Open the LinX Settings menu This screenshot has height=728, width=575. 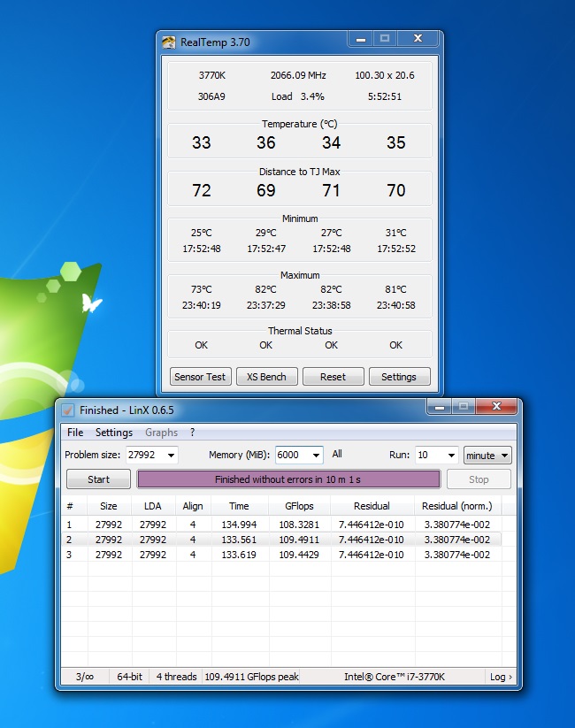click(114, 433)
